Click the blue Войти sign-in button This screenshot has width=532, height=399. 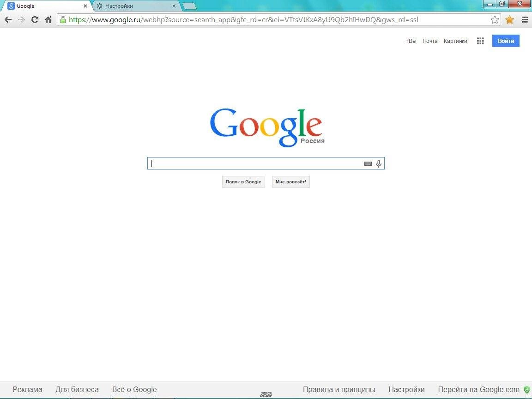[506, 41]
